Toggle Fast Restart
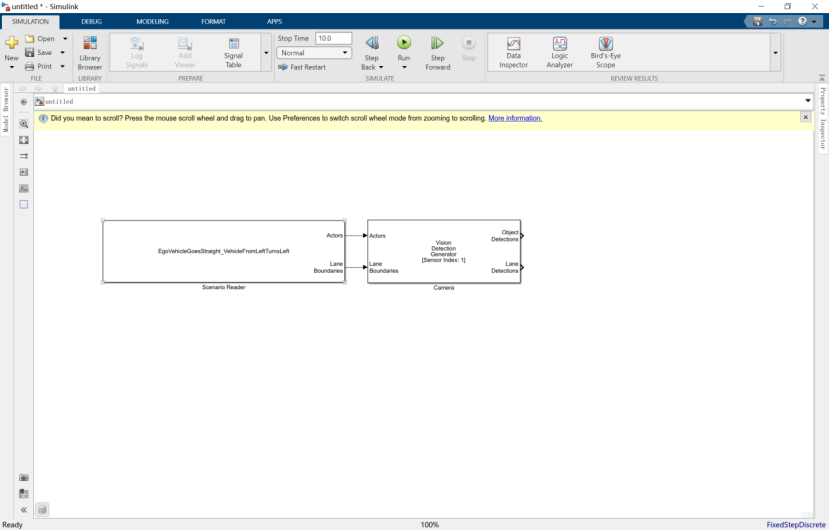This screenshot has height=530, width=830. (302, 67)
